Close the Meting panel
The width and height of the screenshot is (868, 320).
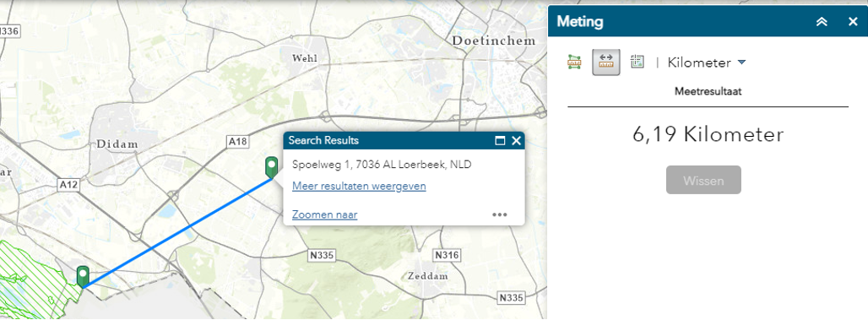point(853,22)
